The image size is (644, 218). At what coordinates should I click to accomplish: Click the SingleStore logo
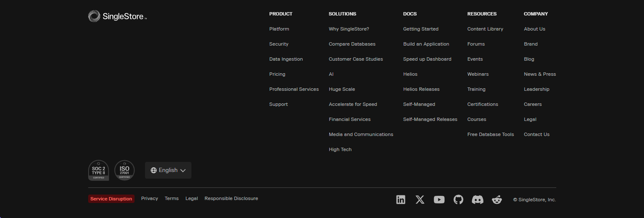[x=117, y=17]
